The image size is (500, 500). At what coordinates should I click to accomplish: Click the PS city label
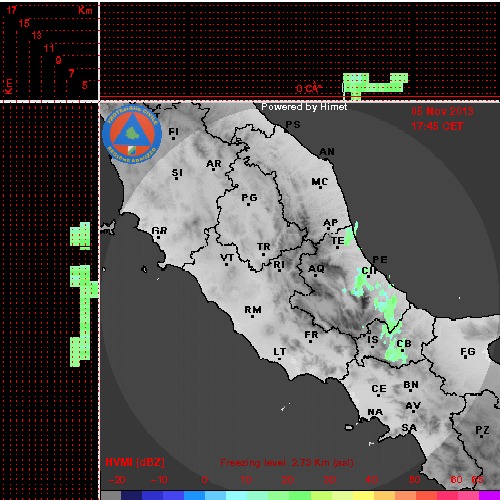[293, 125]
